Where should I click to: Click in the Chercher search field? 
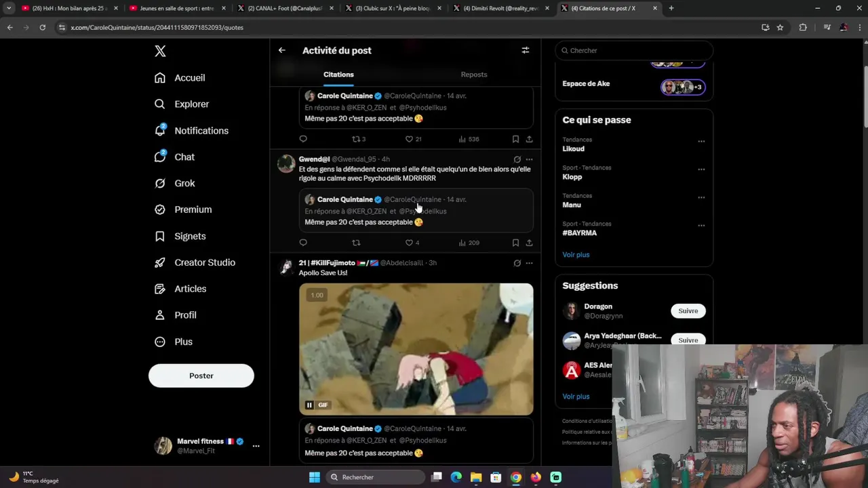(x=634, y=50)
